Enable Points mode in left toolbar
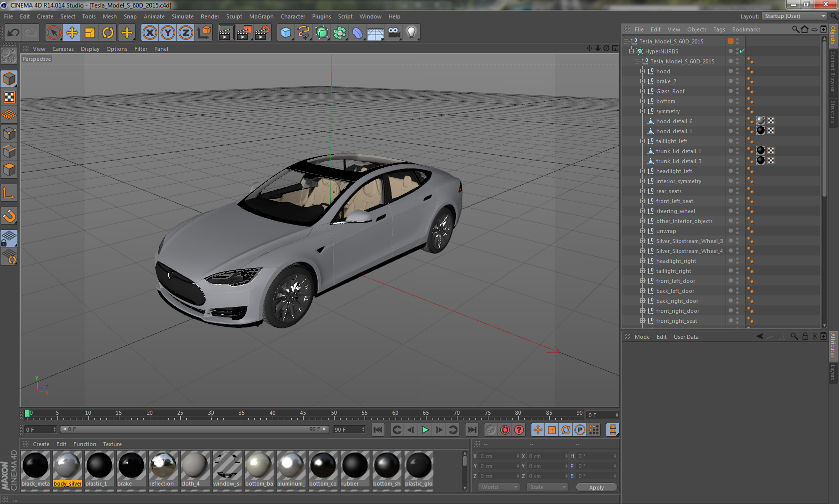The width and height of the screenshot is (839, 504). (9, 134)
